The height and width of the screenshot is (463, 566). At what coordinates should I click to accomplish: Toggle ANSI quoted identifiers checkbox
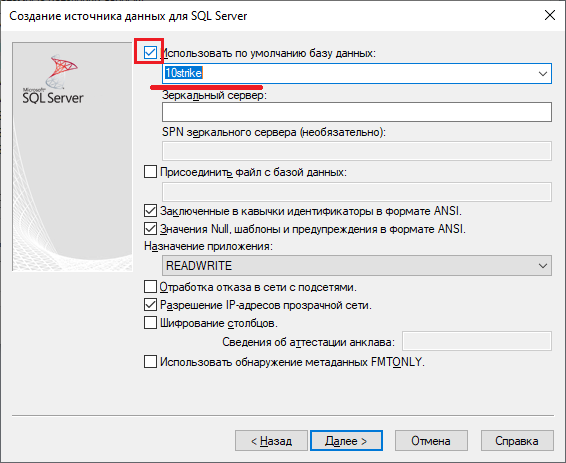pyautogui.click(x=150, y=210)
